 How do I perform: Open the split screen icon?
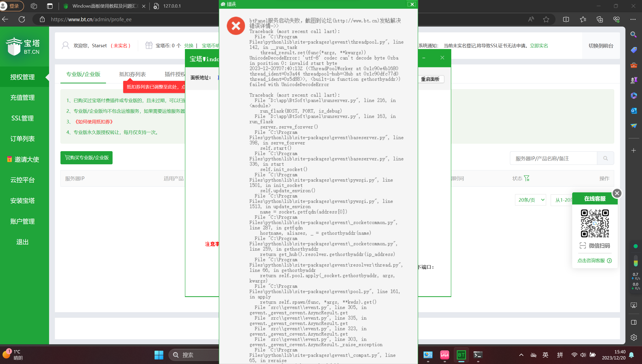pos(566,19)
